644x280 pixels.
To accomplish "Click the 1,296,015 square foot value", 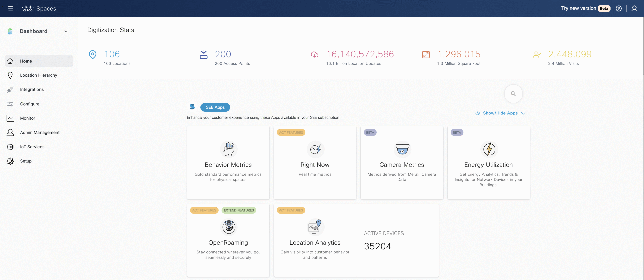I will [459, 54].
